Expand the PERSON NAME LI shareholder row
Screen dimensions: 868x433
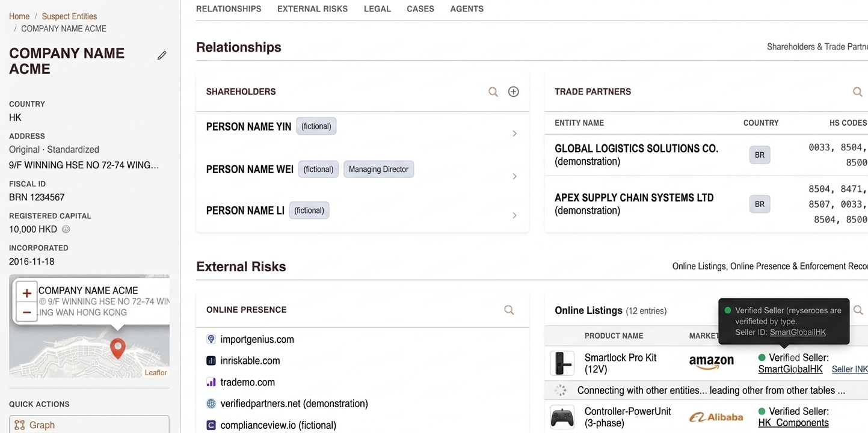[x=514, y=215]
